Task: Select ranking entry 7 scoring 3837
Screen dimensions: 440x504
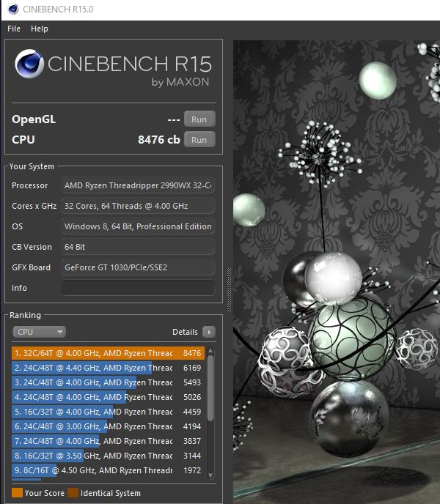Action: 108,441
